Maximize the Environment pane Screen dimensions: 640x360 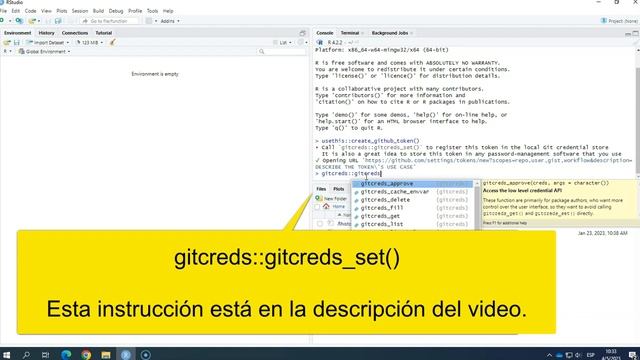(x=302, y=33)
